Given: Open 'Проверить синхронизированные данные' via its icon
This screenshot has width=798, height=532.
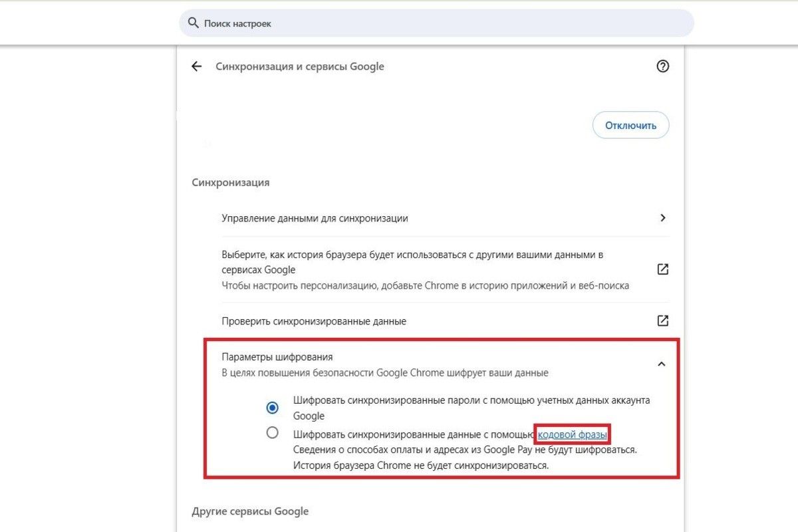Looking at the screenshot, I should pyautogui.click(x=662, y=321).
